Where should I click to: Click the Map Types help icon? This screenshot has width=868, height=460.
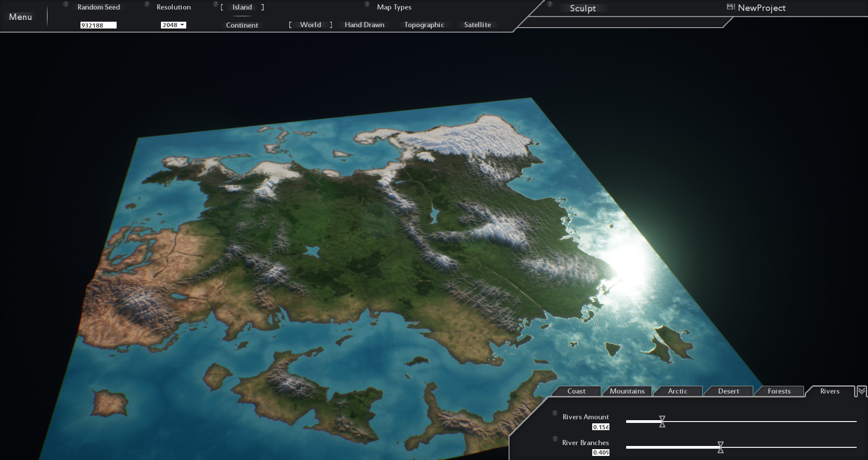366,4
